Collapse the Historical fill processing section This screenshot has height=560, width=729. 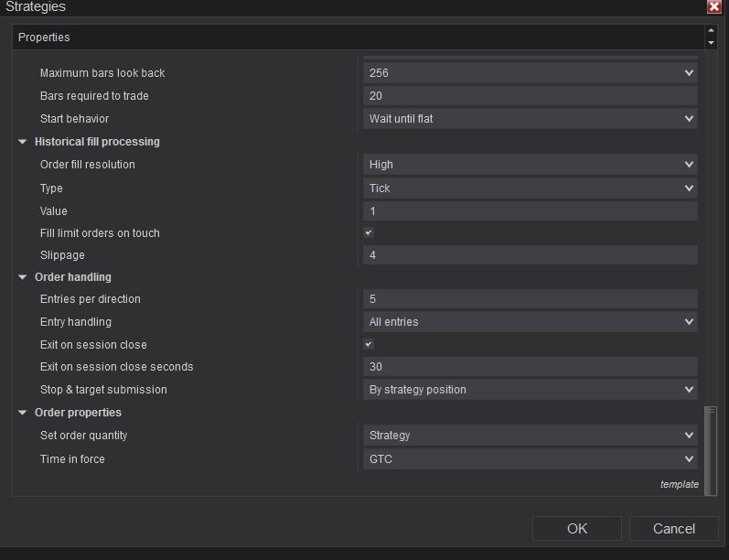[x=23, y=142]
